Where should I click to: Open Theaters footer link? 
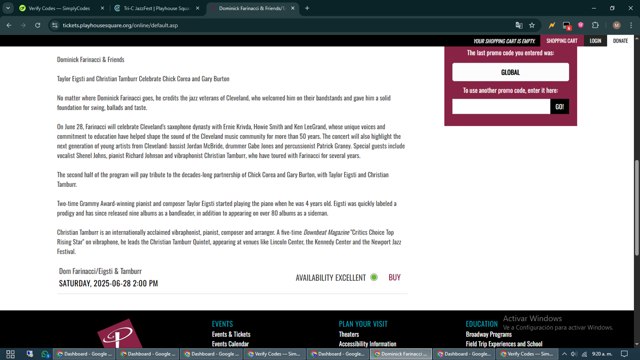(x=349, y=334)
